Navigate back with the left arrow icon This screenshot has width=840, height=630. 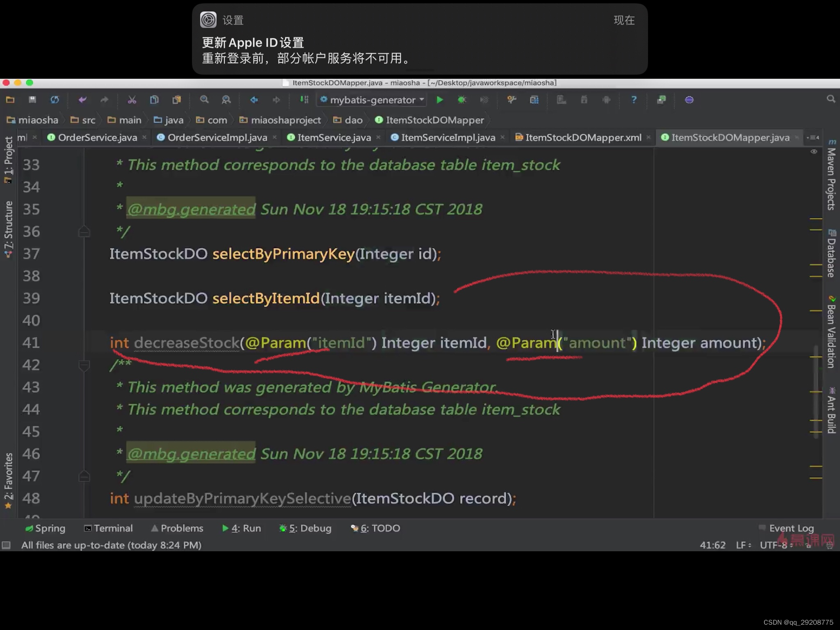tap(254, 100)
